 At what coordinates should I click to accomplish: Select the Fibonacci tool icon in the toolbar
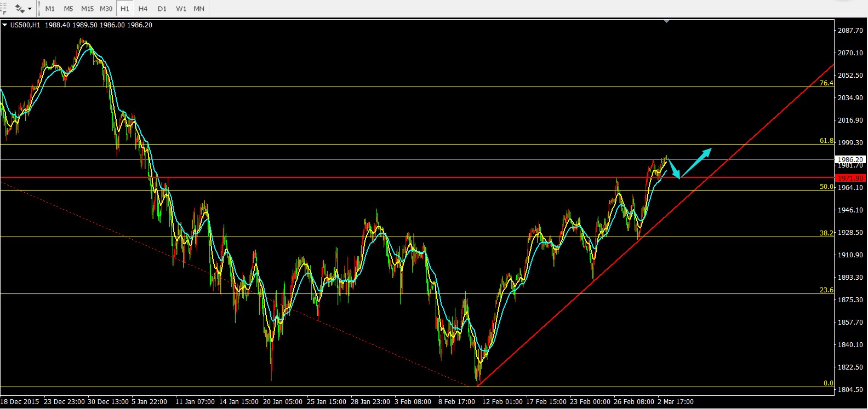tap(2, 8)
